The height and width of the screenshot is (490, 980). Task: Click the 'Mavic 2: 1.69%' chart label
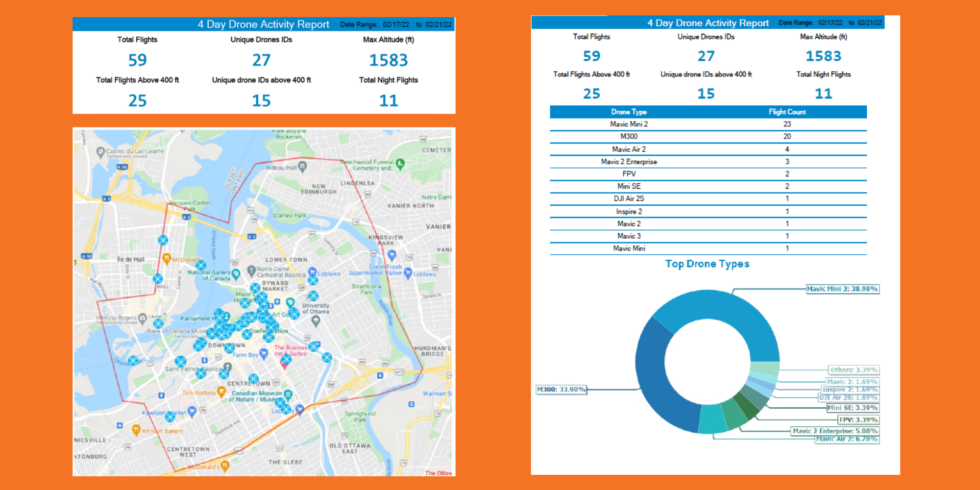pos(851,381)
